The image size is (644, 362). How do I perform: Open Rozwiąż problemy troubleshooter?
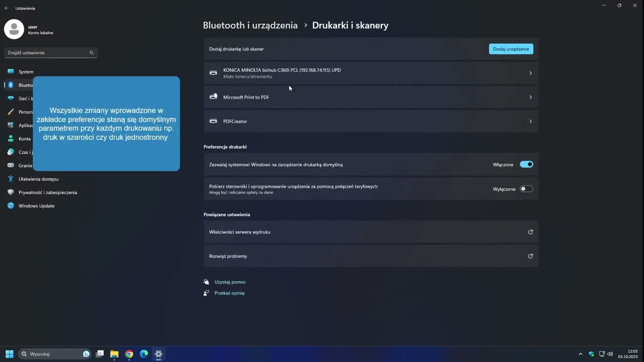pos(371,256)
